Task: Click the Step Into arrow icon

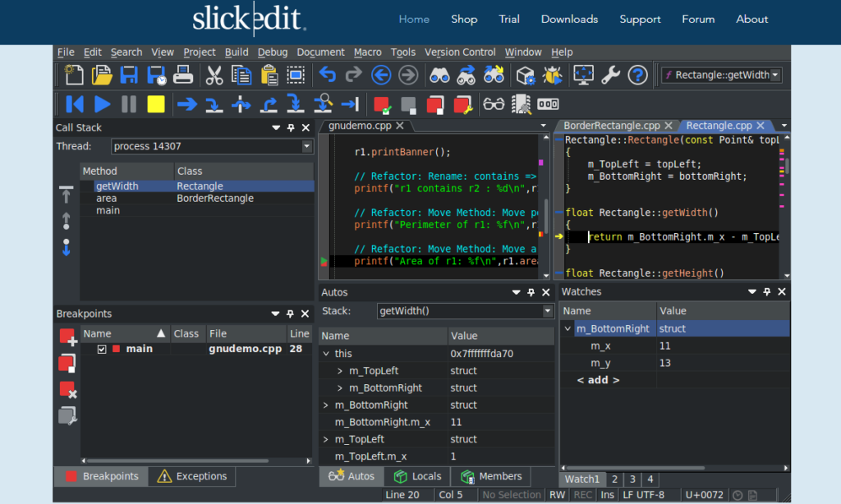Action: [214, 104]
